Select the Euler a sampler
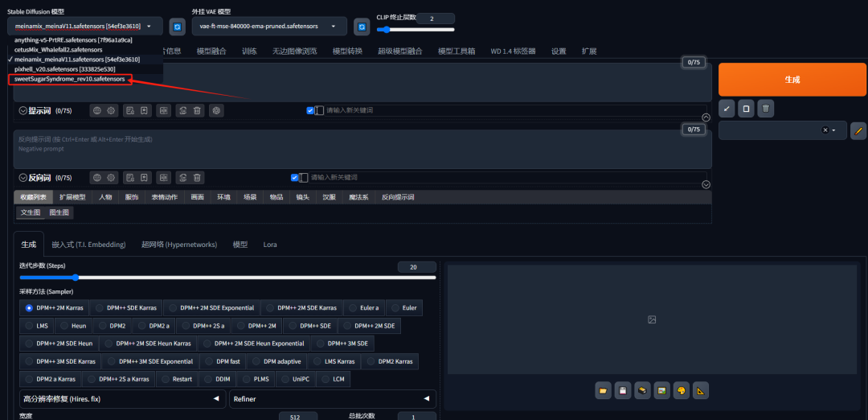 [x=364, y=307]
